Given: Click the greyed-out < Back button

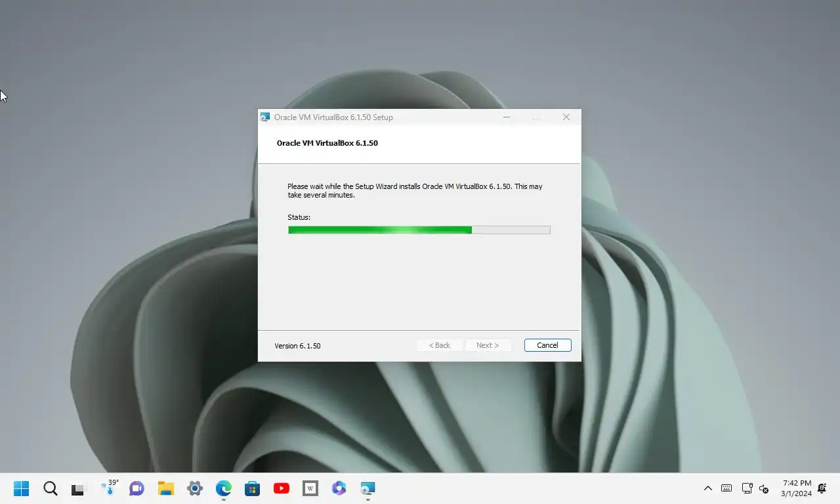Looking at the screenshot, I should [x=440, y=345].
